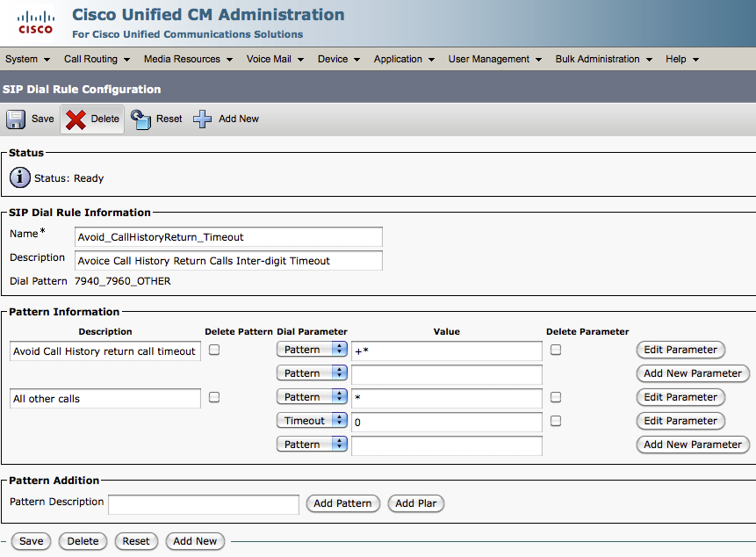This screenshot has width=756, height=557.
Task: Click the toolbar Reset label
Action: point(169,119)
